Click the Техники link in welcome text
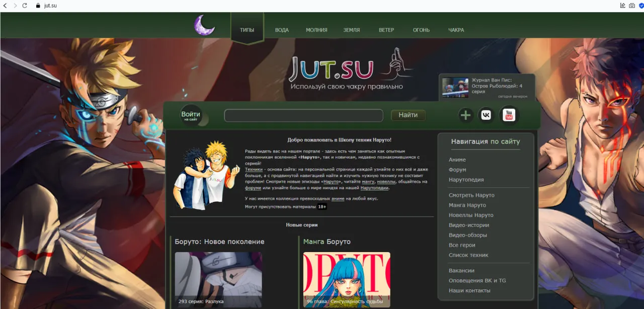This screenshot has height=309, width=644. [254, 170]
